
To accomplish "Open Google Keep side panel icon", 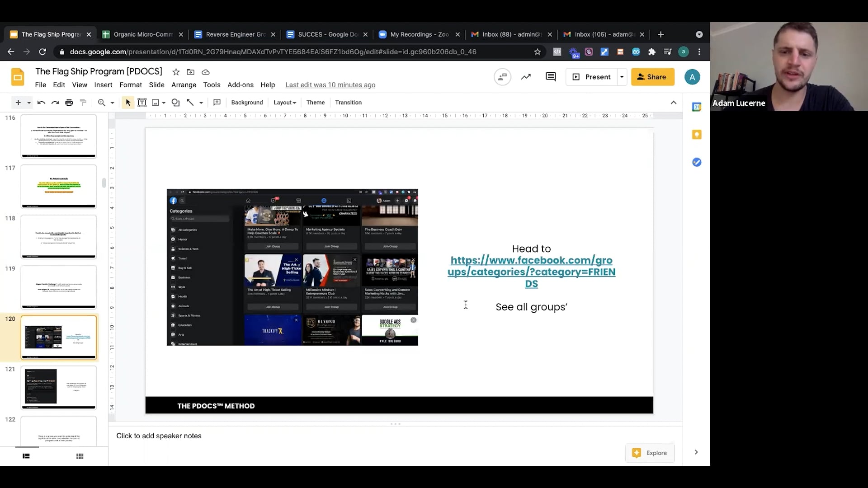I will point(697,135).
